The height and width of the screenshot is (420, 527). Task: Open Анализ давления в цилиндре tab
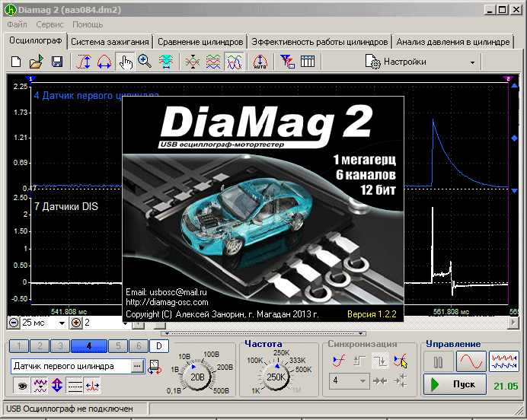point(452,42)
